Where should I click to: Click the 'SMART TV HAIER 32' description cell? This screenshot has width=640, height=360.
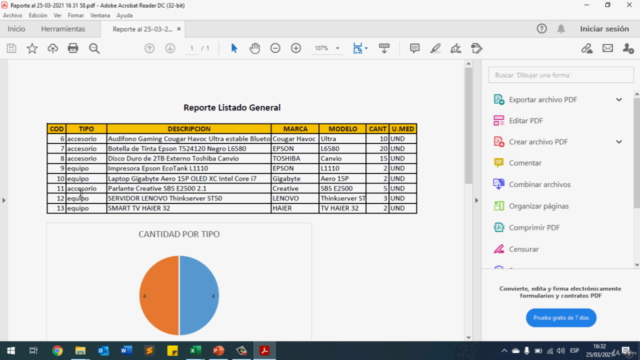tap(189, 208)
